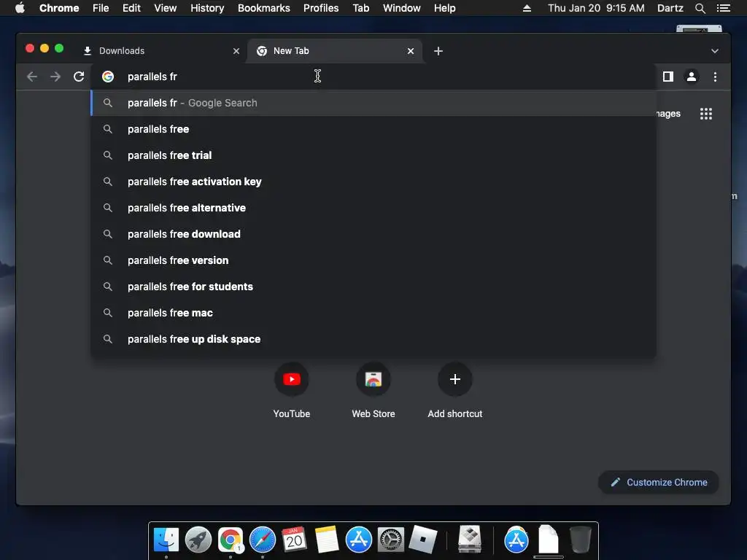Image resolution: width=747 pixels, height=560 pixels.
Task: Open the Tab menu
Action: (x=360, y=8)
